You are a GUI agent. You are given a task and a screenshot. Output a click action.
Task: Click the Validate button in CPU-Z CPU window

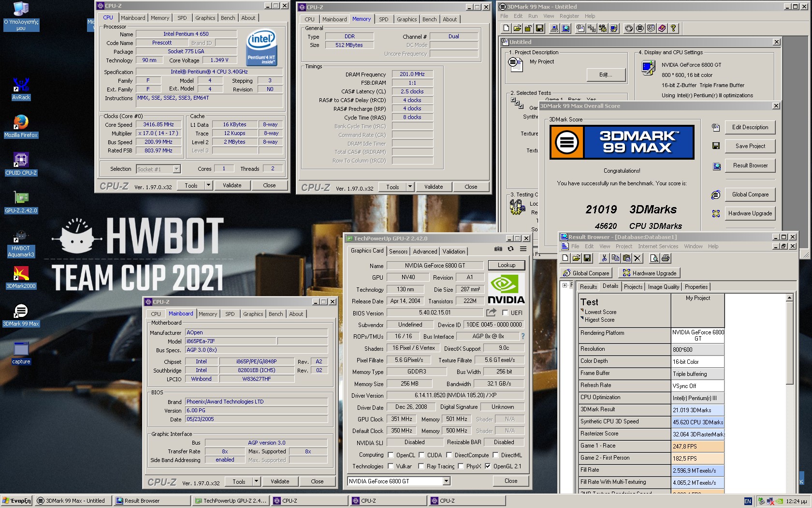[232, 185]
